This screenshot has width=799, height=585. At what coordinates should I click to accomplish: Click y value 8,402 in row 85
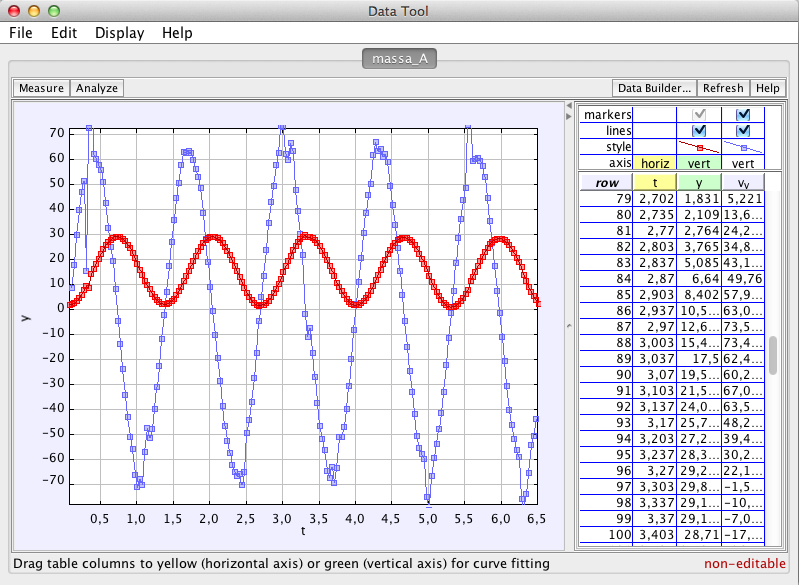pos(699,295)
